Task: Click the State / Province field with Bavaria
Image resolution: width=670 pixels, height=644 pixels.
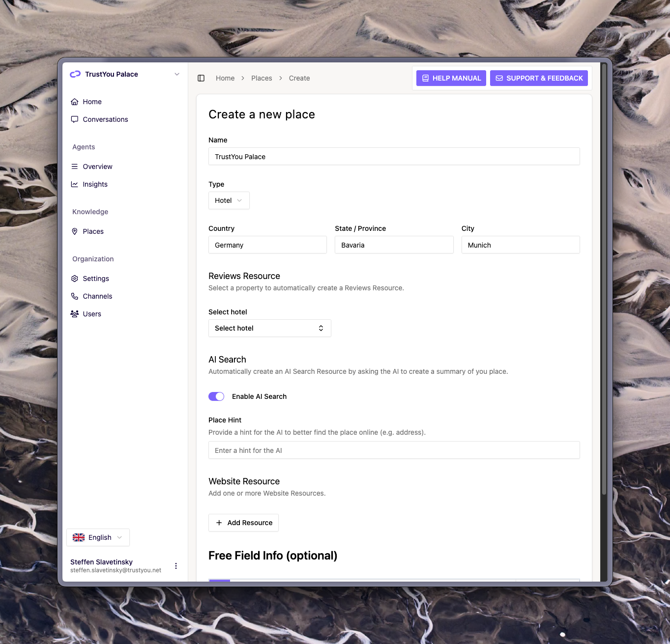Action: pyautogui.click(x=394, y=245)
